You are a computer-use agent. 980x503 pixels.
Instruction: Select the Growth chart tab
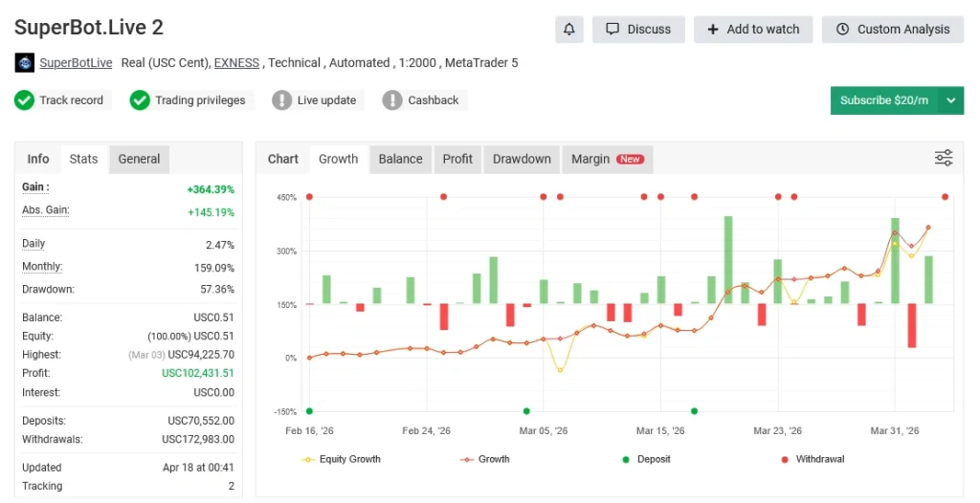pyautogui.click(x=338, y=159)
